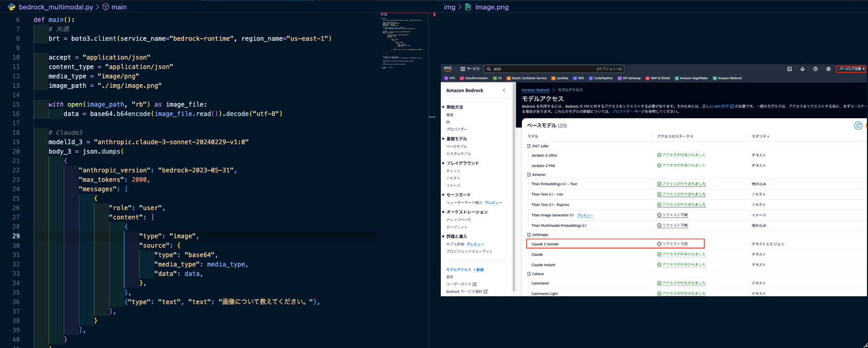Viewport: 868px width, 348px height.
Task: Click the image.png breadcrumb item
Action: click(492, 7)
